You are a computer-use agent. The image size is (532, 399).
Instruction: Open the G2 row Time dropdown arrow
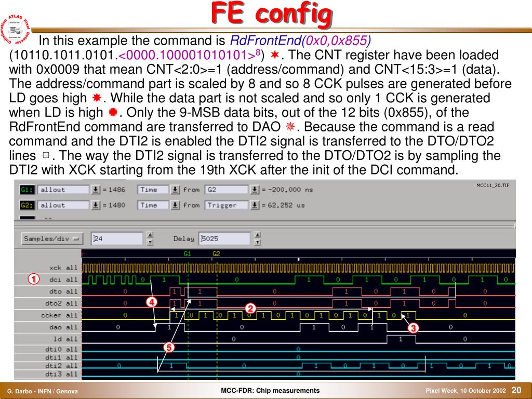pyautogui.click(x=175, y=205)
